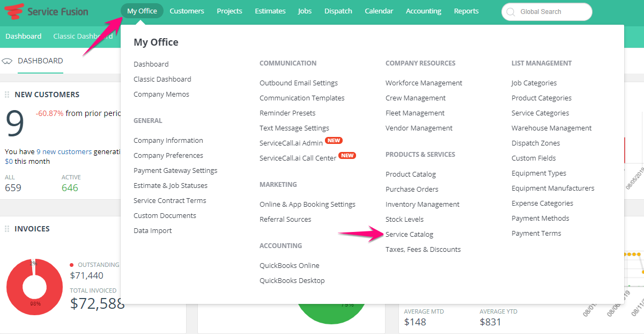
Task: Go to Projects in the top navigation
Action: (230, 11)
